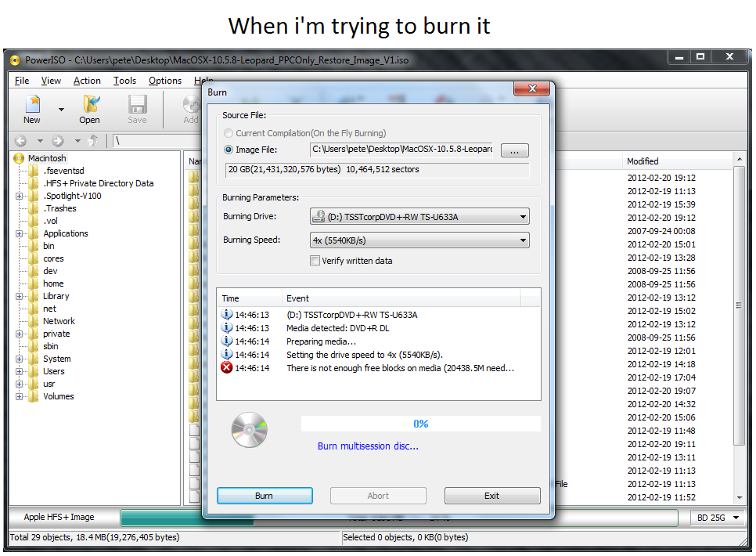This screenshot has height=556, width=756.
Task: Click the Time column header in event log
Action: pos(250,298)
